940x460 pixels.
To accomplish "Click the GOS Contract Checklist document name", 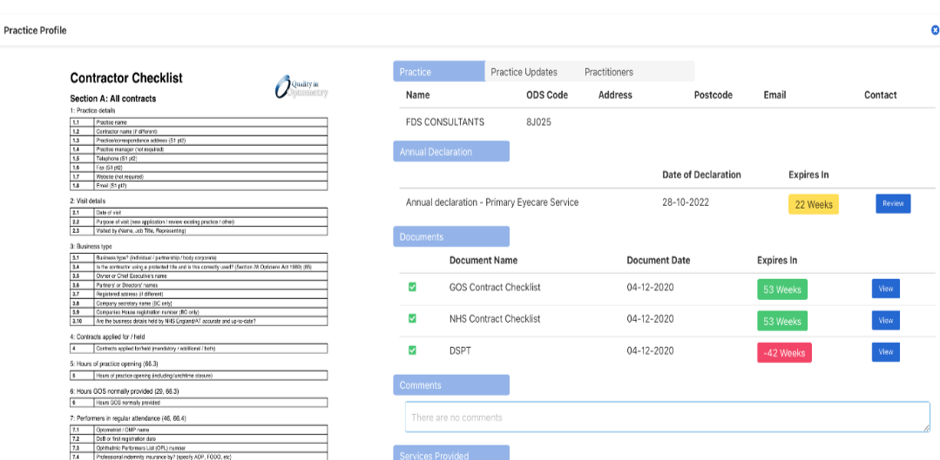I will point(495,287).
